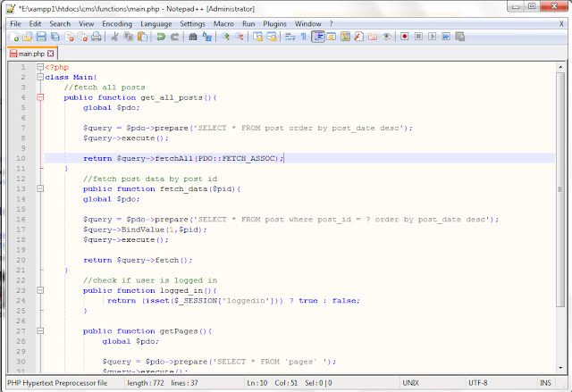The image size is (572, 392).
Task: Open the Replace dialog toolbar icon
Action: (x=206, y=37)
